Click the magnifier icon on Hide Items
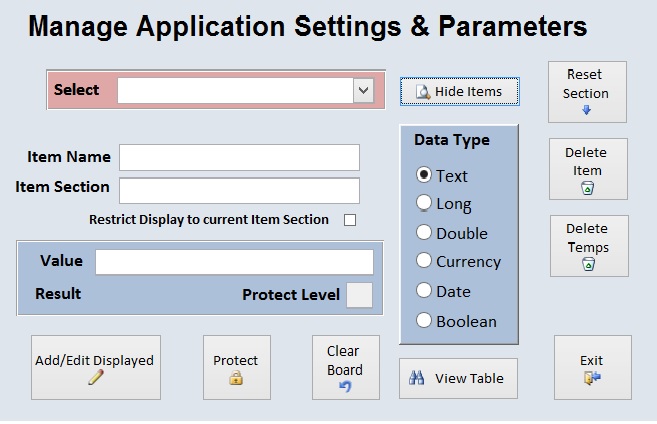 [423, 92]
